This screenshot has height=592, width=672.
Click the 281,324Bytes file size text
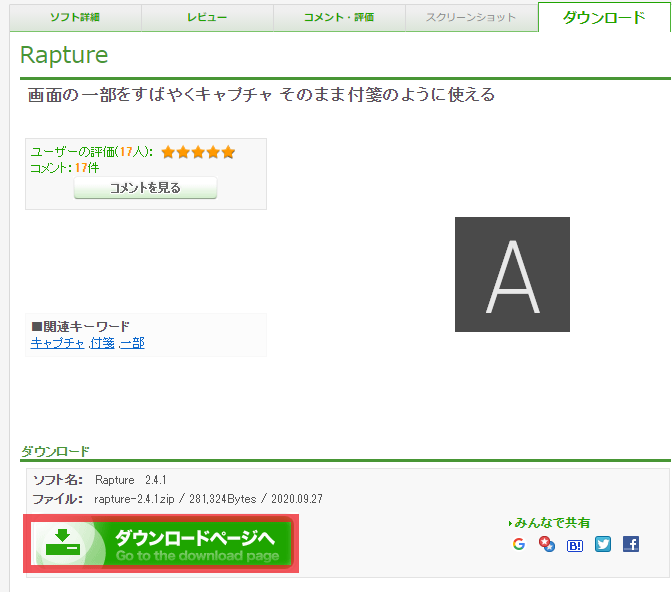coord(222,499)
